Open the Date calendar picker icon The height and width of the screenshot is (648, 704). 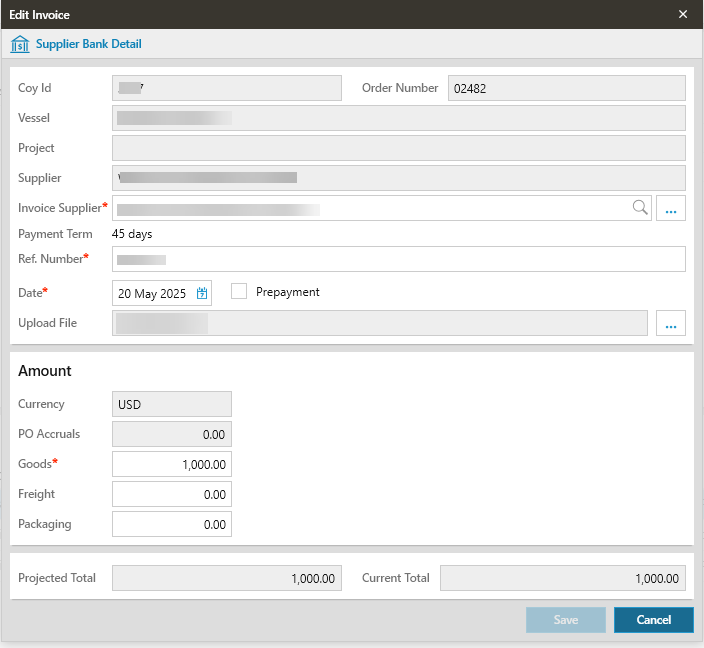tap(202, 293)
